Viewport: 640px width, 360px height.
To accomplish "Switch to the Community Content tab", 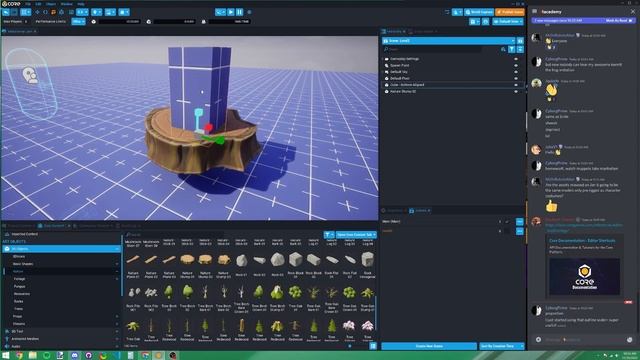I will (94, 226).
